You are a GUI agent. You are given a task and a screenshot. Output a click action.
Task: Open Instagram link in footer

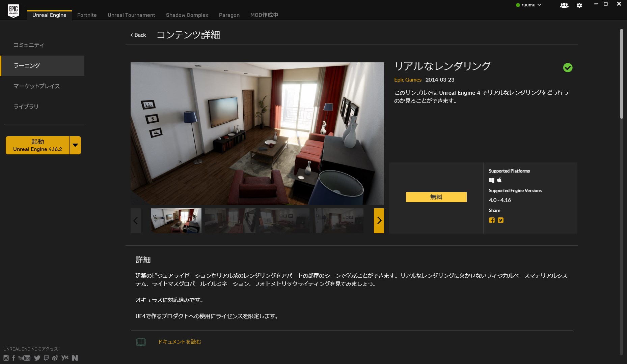pos(6,358)
